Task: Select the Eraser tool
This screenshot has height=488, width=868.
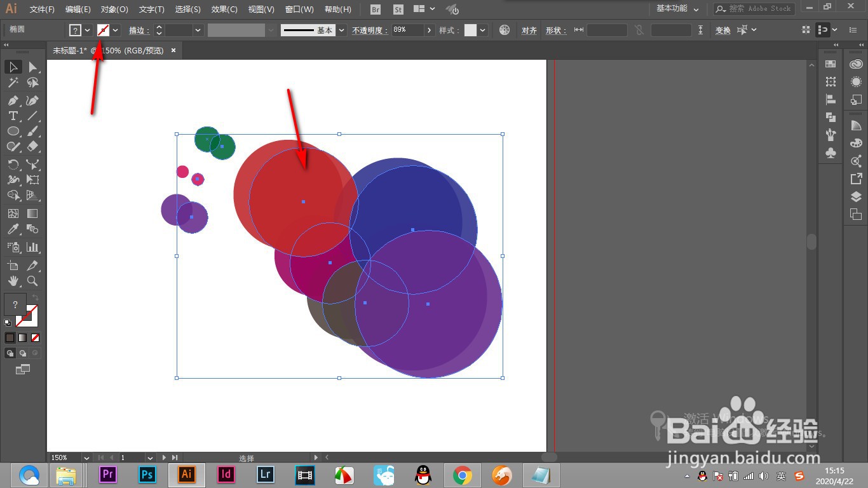Action: pyautogui.click(x=32, y=146)
